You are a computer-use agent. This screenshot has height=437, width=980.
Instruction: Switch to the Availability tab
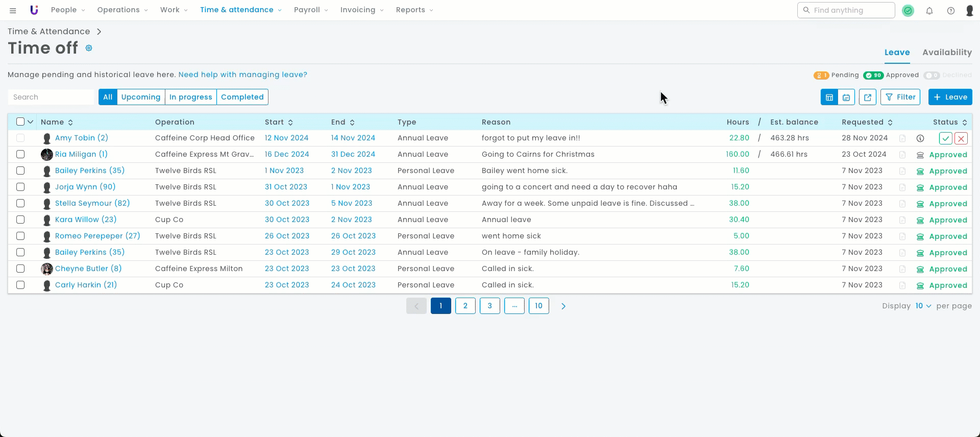click(x=947, y=52)
